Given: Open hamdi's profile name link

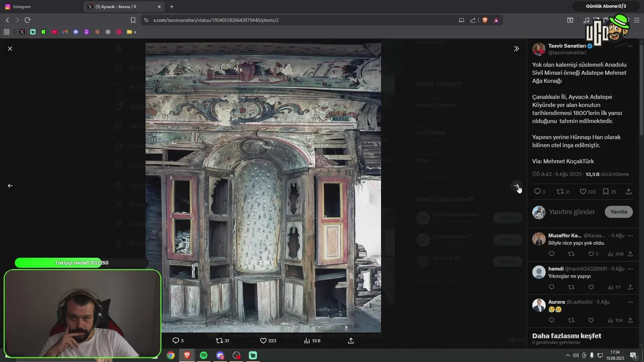Looking at the screenshot, I should [555, 268].
